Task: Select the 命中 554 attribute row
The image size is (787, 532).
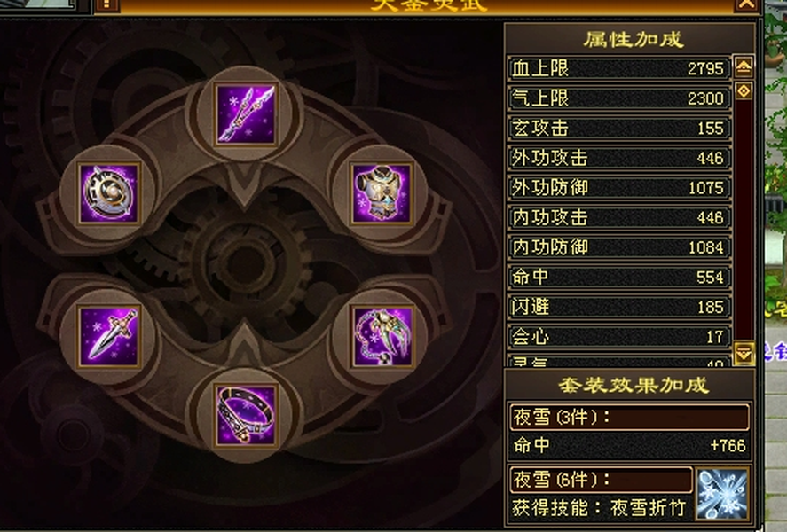Action: [618, 277]
